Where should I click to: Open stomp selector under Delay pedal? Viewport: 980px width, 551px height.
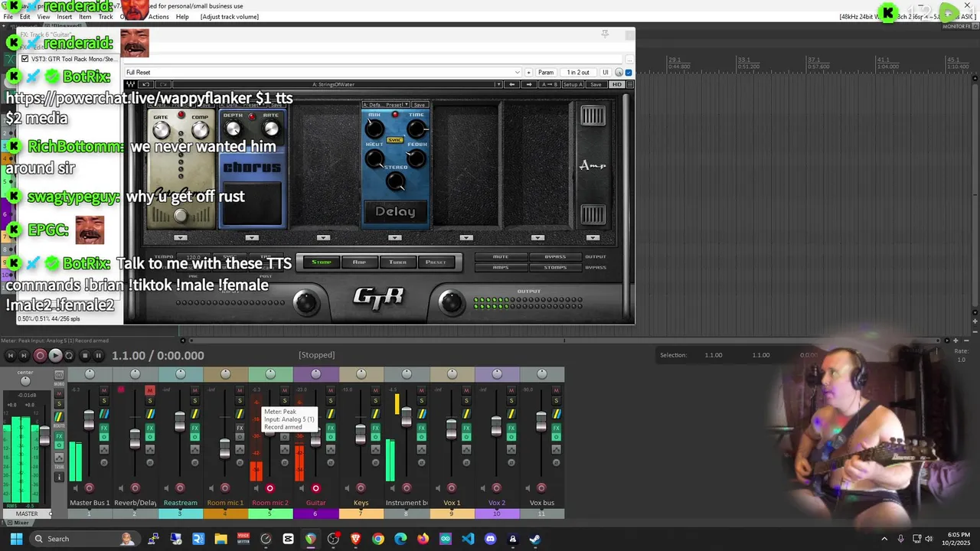[x=395, y=237]
